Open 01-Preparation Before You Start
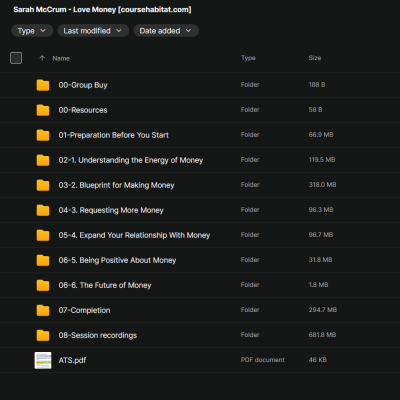 click(114, 135)
